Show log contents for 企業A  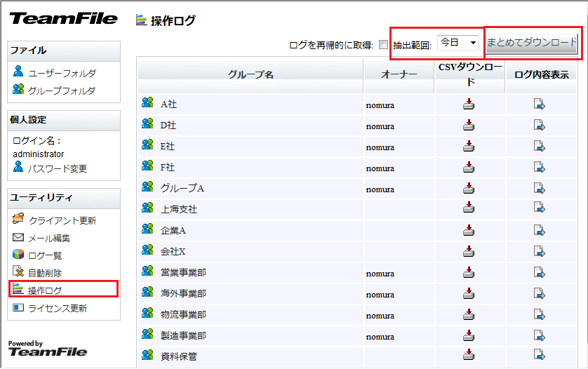(x=539, y=230)
